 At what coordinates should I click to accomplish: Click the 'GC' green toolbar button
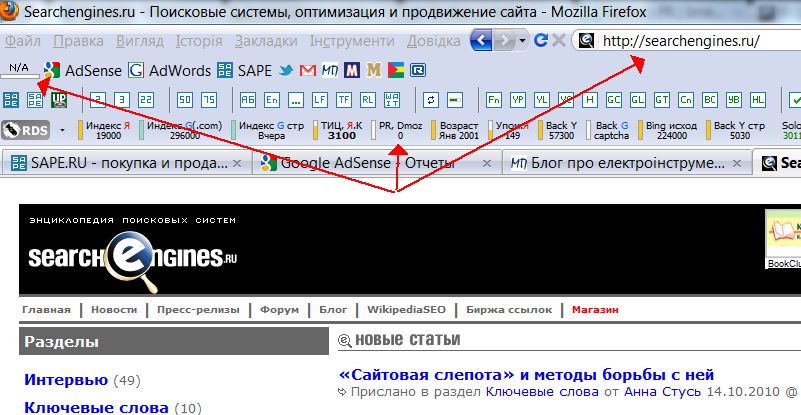coord(614,100)
